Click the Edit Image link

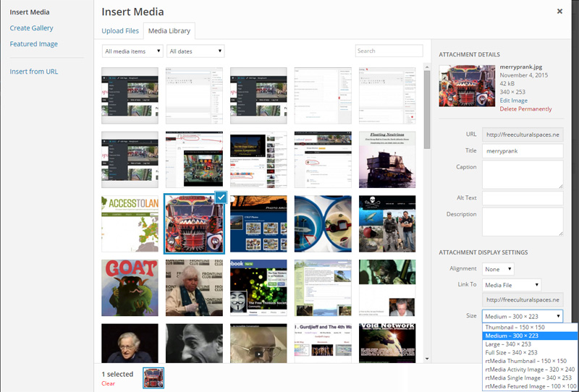click(513, 101)
